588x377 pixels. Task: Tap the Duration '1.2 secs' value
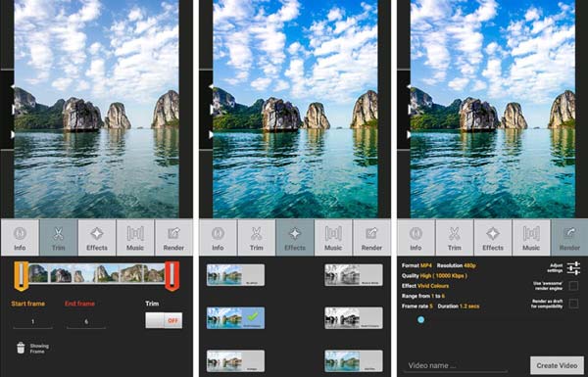[x=469, y=306]
